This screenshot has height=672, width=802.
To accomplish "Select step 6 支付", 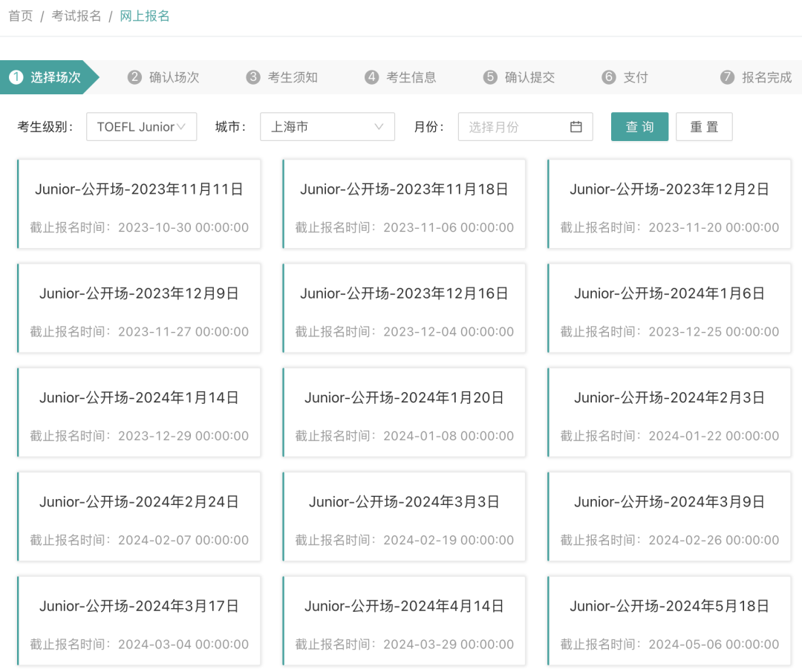I will (x=625, y=77).
